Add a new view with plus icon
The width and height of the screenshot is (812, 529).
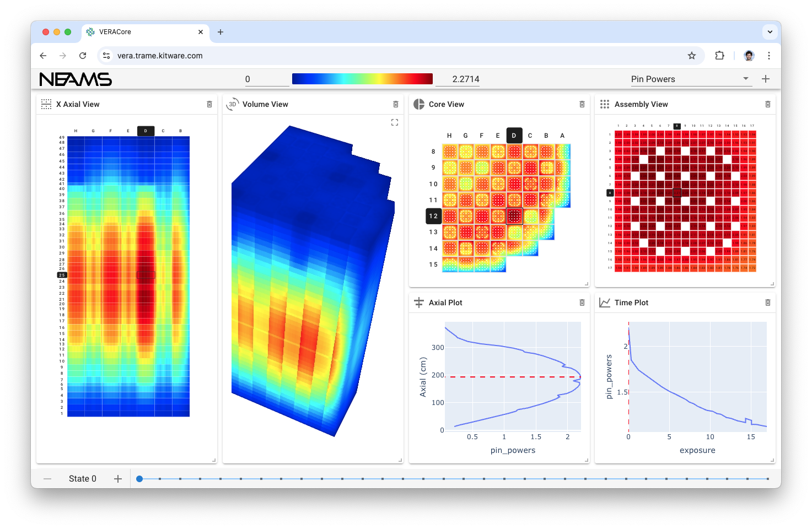[x=766, y=79]
